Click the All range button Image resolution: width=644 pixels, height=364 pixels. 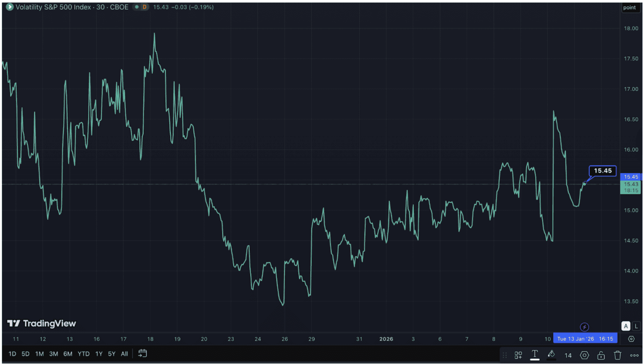125,354
